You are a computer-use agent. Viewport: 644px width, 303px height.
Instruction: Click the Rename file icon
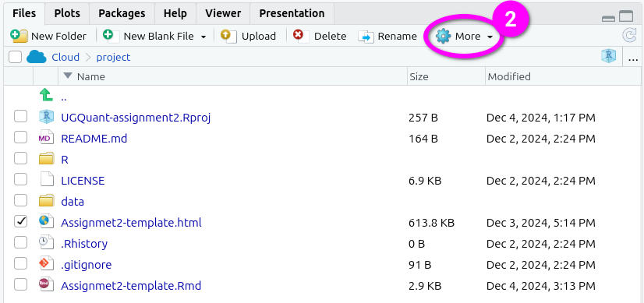tap(366, 37)
